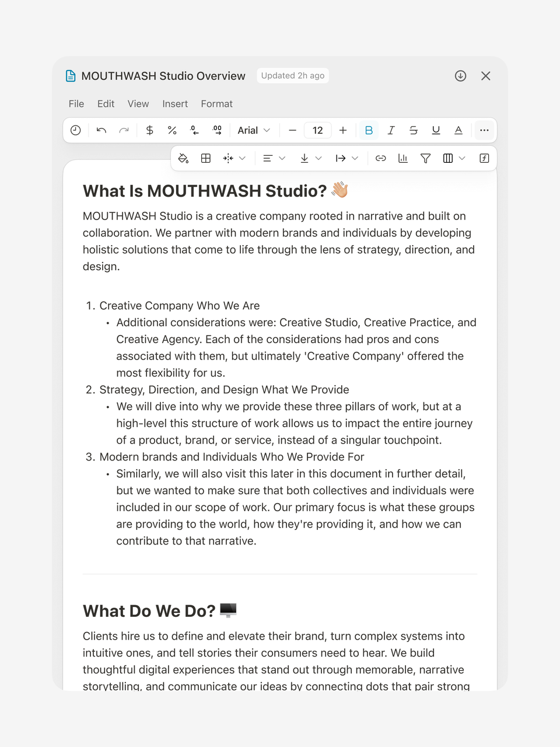
Task: Increase decimal places icon
Action: click(217, 130)
